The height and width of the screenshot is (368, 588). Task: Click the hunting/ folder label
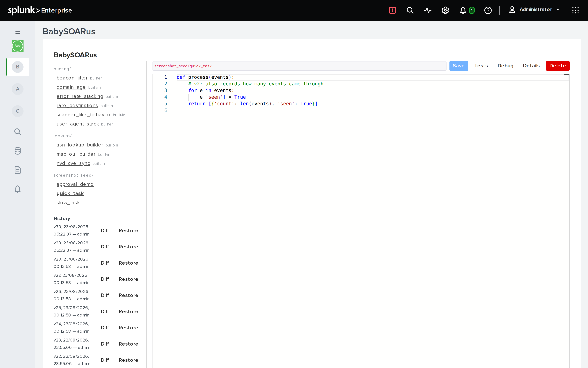tap(62, 69)
